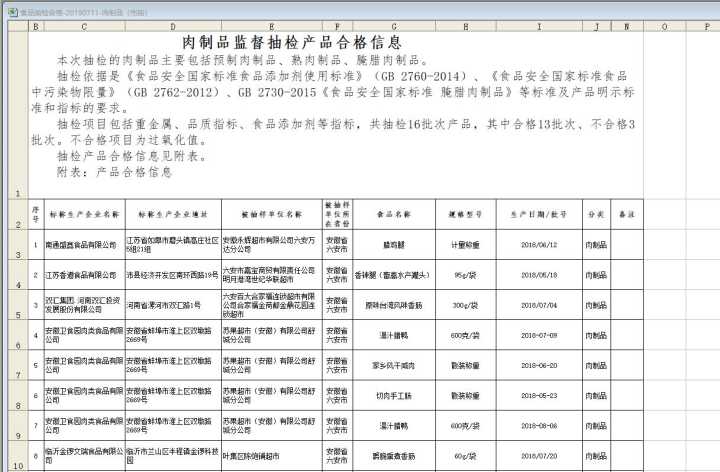720x472 pixels.
Task: Click the address cell 河南省漯河市双汇路1号
Action: 173,305
